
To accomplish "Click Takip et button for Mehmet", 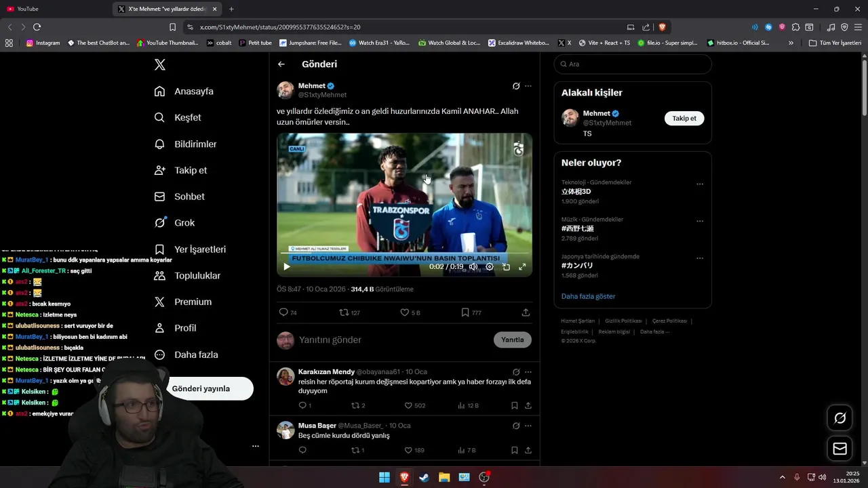I will click(x=684, y=118).
